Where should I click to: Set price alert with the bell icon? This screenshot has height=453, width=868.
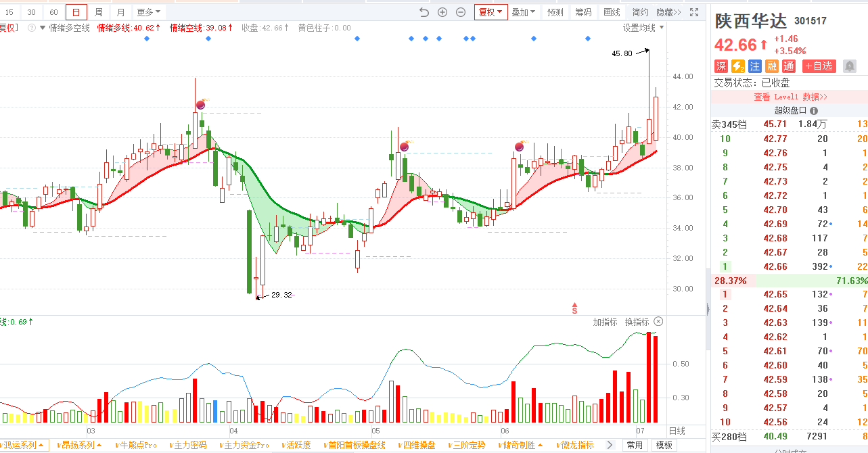pos(849,66)
